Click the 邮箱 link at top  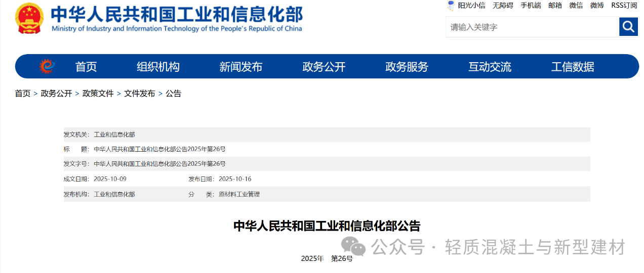pyautogui.click(x=555, y=6)
